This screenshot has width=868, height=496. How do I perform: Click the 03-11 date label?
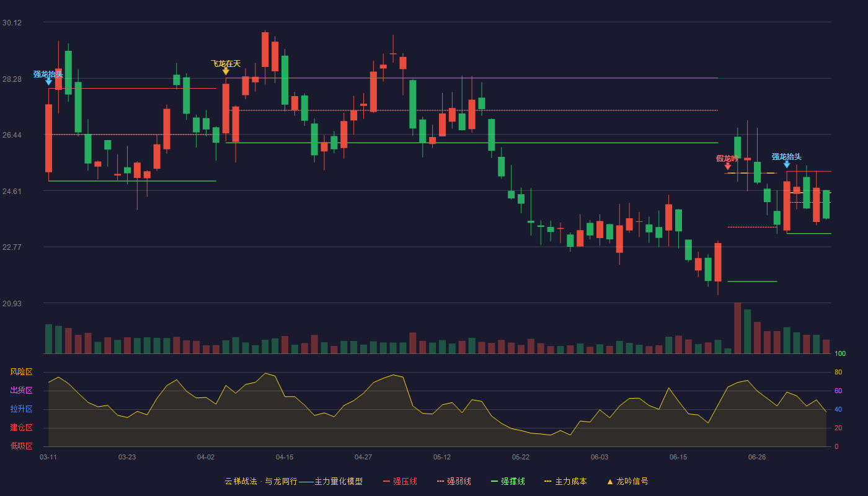(48, 457)
